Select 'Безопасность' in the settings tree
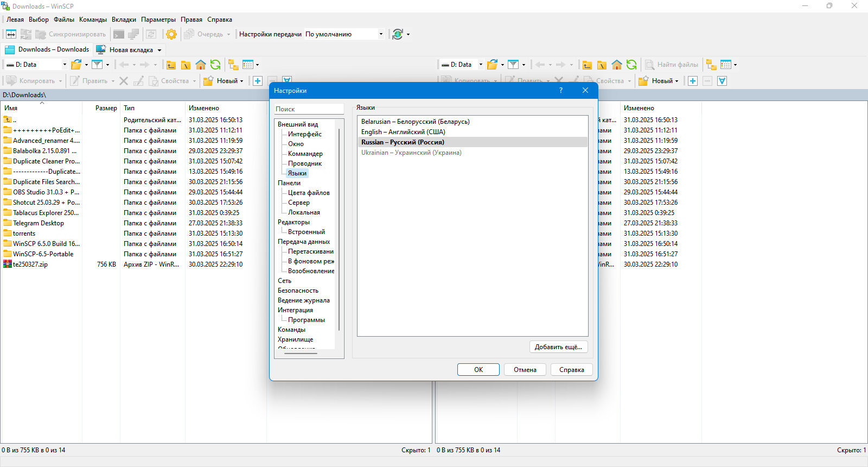The height and width of the screenshot is (467, 868). click(x=298, y=291)
